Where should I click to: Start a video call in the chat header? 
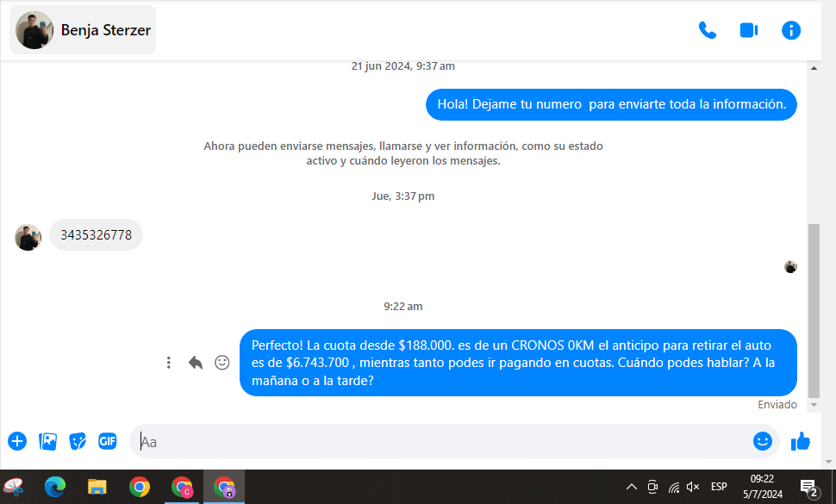(748, 30)
